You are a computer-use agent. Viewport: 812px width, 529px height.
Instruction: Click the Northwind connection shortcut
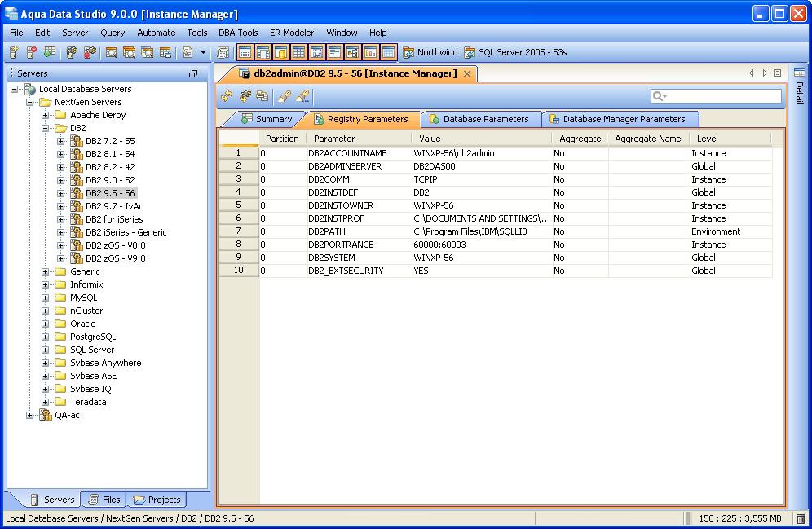pyautogui.click(x=430, y=52)
